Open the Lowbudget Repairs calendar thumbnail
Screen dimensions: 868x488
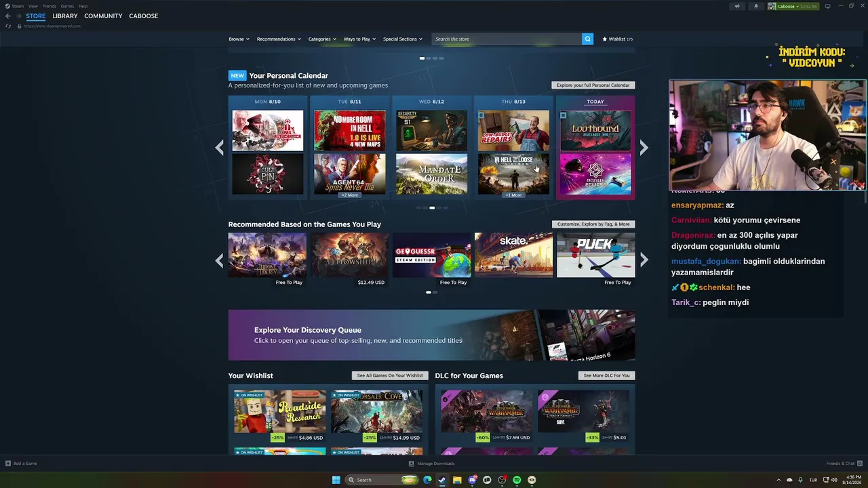tap(513, 130)
